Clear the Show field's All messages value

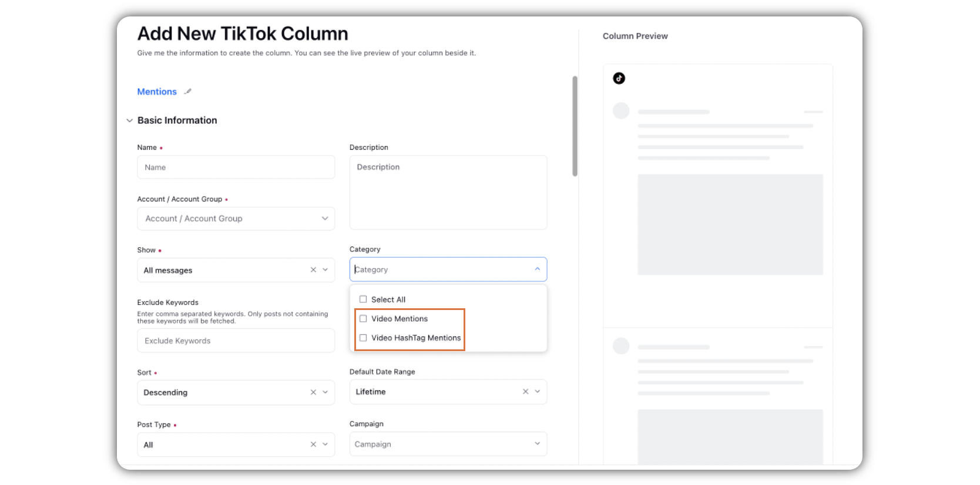pyautogui.click(x=313, y=270)
